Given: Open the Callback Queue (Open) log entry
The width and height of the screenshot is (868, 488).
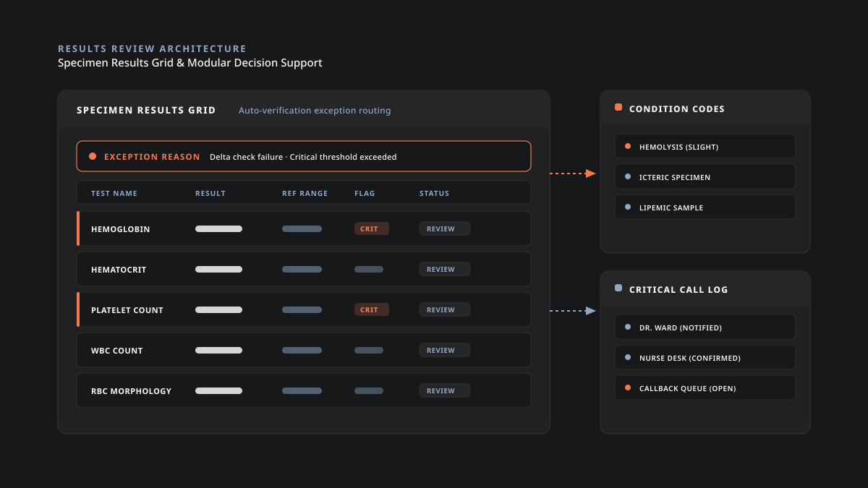Looking at the screenshot, I should pyautogui.click(x=705, y=388).
